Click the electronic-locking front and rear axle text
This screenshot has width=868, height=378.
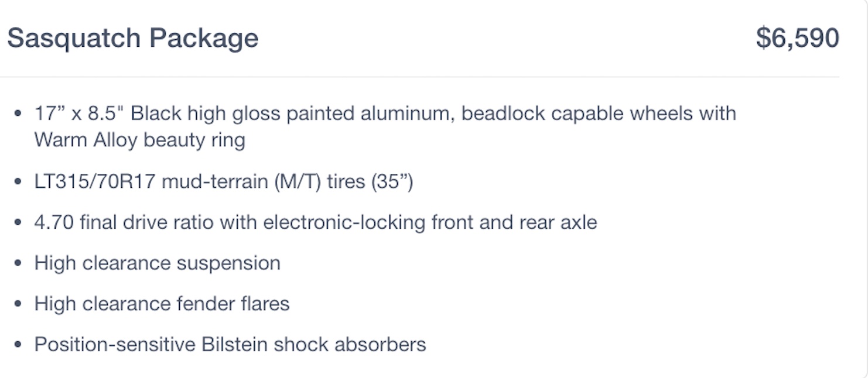[430, 223]
